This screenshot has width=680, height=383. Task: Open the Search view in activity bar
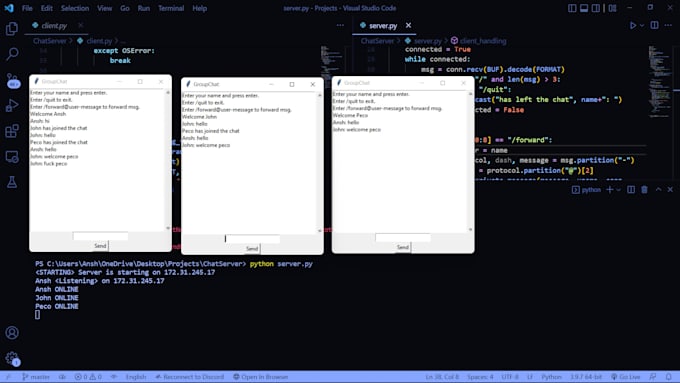click(12, 54)
